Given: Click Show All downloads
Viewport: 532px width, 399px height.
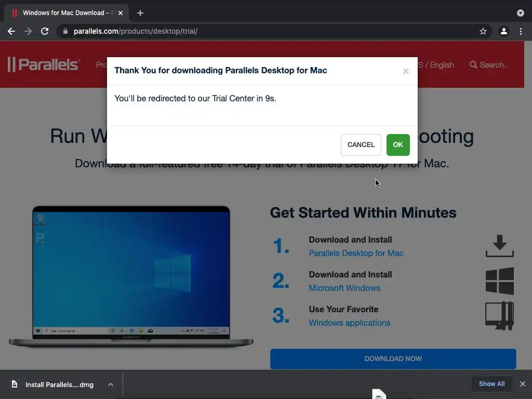Looking at the screenshot, I should [x=491, y=384].
